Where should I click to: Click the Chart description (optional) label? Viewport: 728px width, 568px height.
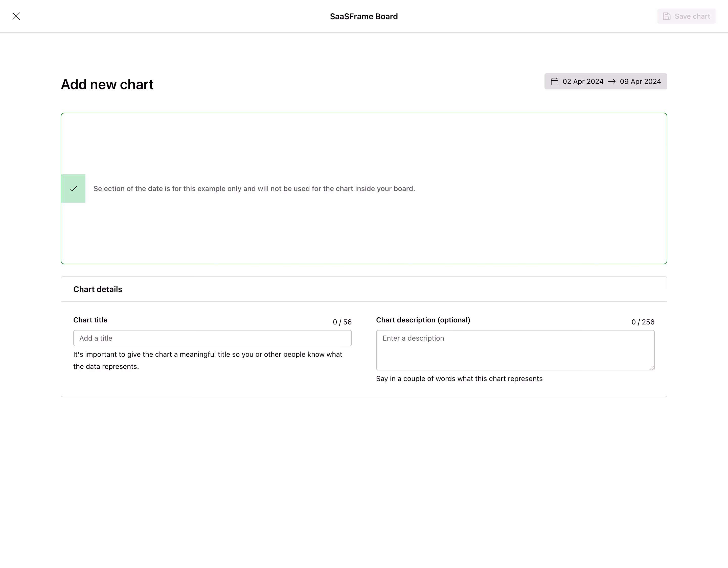[423, 320]
